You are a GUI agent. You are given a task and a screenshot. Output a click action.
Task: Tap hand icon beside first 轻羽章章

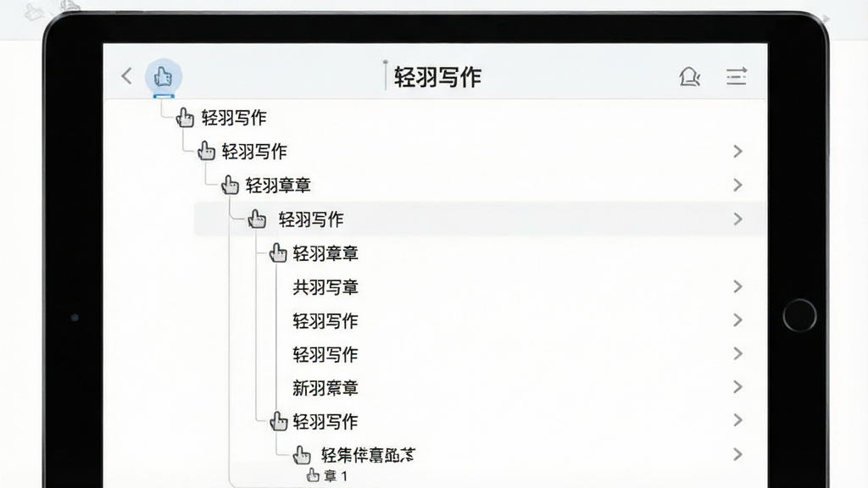click(x=230, y=185)
